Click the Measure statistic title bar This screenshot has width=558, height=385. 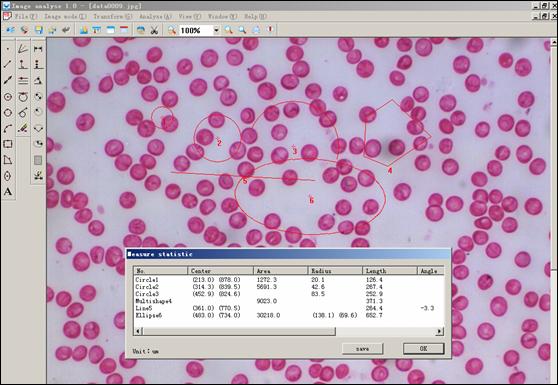[289, 254]
